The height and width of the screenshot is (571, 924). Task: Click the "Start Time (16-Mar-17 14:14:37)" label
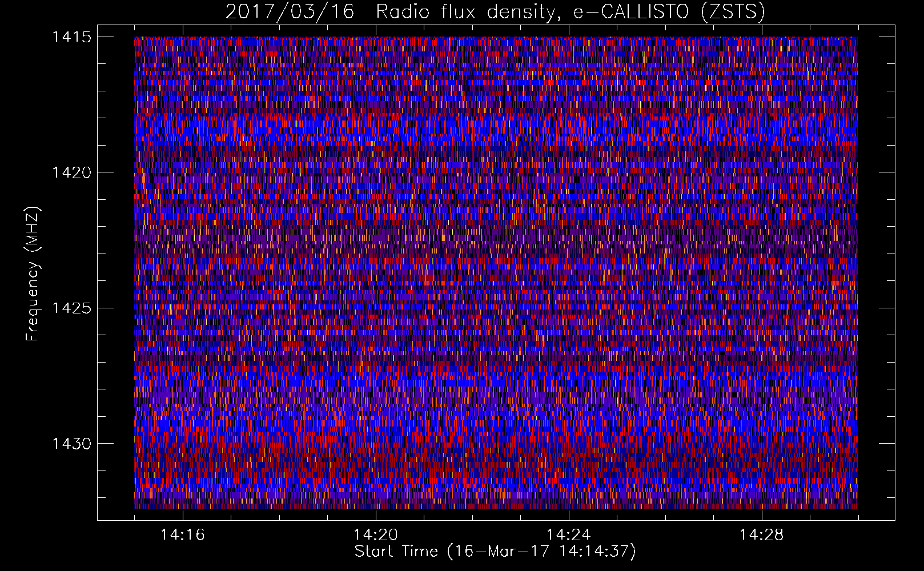point(495,552)
